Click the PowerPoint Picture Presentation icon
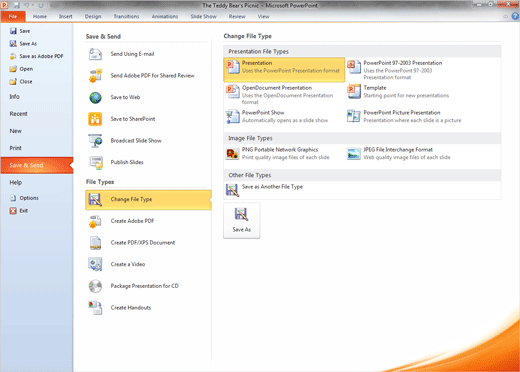The width and height of the screenshot is (520, 372). (354, 116)
